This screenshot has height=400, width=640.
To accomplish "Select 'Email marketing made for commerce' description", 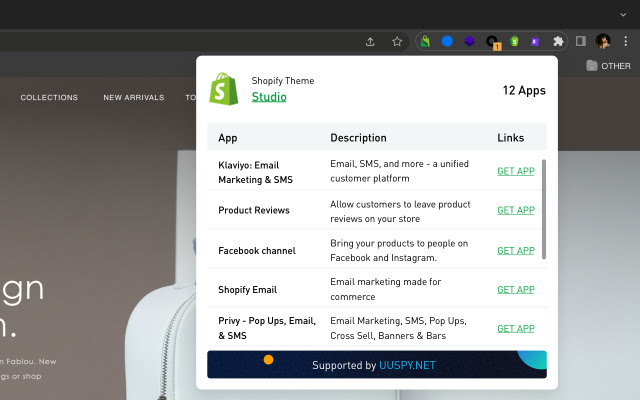I will point(385,289).
